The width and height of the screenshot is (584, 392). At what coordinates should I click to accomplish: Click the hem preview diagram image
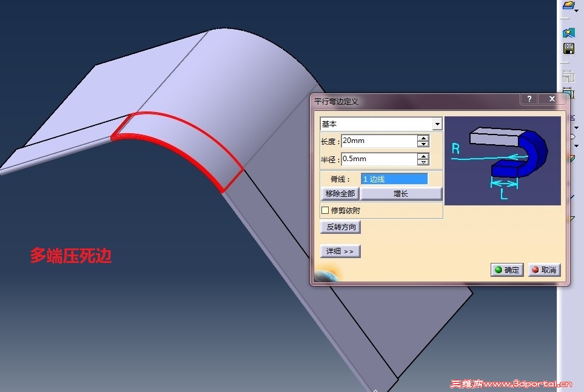[502, 161]
